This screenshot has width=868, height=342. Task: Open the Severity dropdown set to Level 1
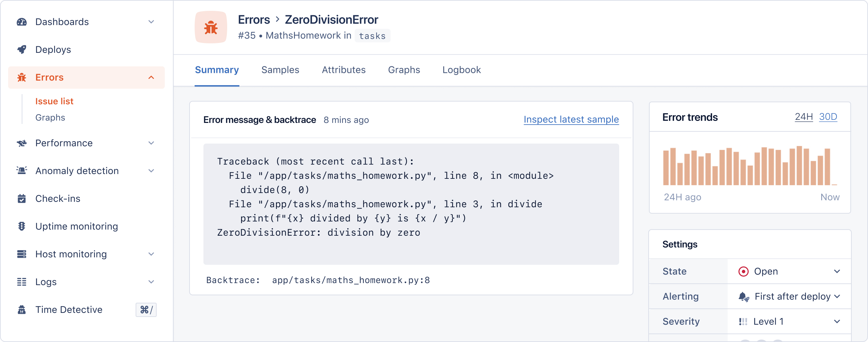pos(789,322)
